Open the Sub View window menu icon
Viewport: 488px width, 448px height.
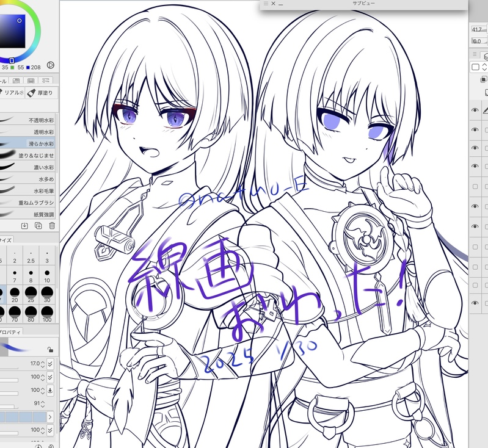[266, 4]
